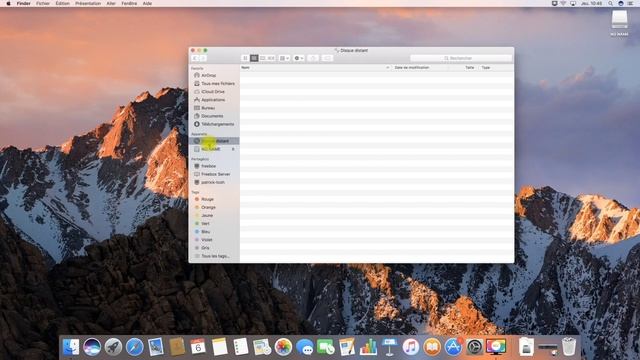The image size is (640, 360).
Task: Open Notes from the Dock
Action: (x=219, y=347)
